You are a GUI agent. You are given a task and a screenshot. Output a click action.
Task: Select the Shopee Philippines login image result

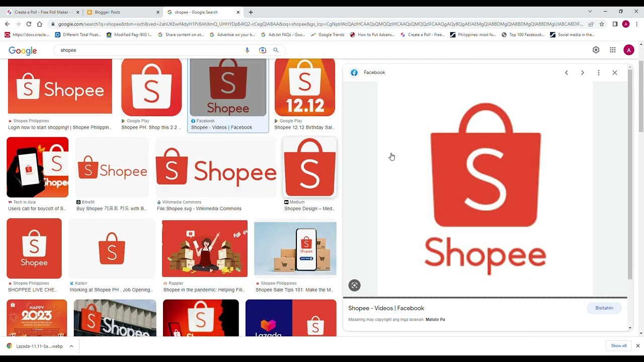(x=60, y=86)
